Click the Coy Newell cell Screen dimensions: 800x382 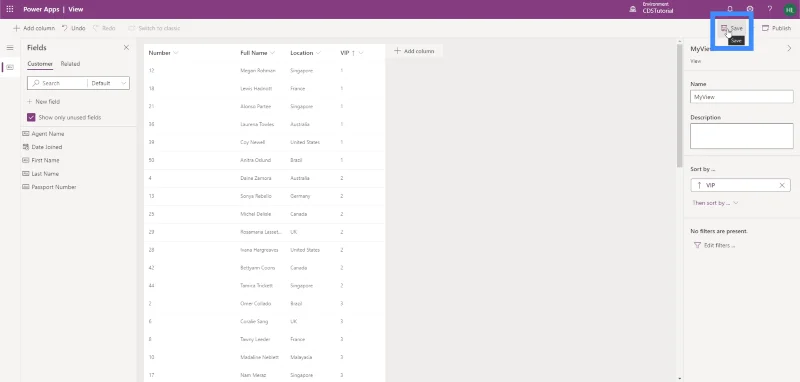(253, 142)
